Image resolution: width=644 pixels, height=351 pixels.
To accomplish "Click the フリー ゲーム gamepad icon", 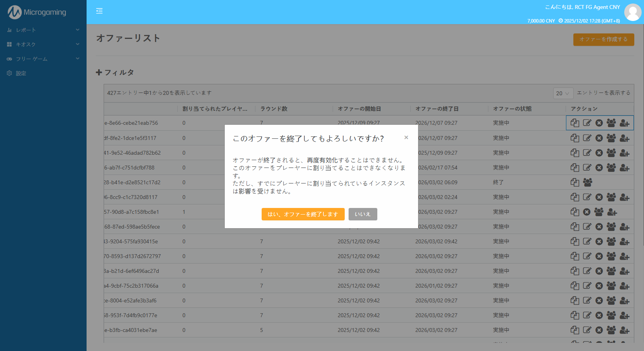I will [9, 59].
